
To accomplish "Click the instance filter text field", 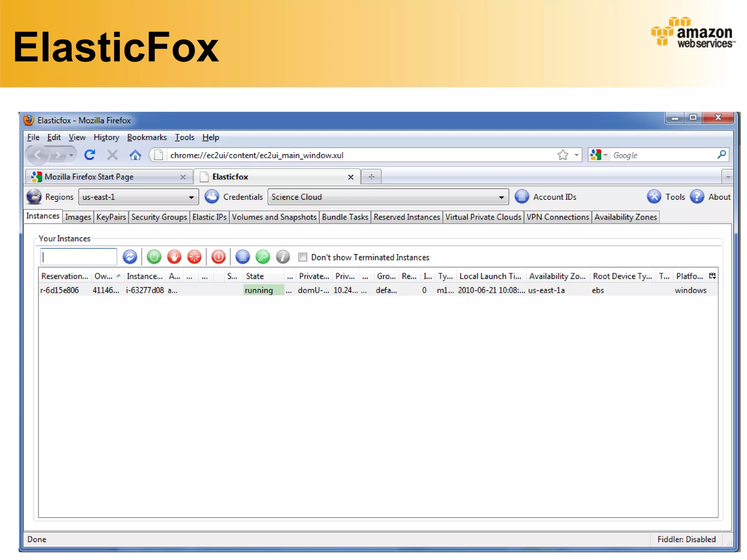I will (78, 257).
